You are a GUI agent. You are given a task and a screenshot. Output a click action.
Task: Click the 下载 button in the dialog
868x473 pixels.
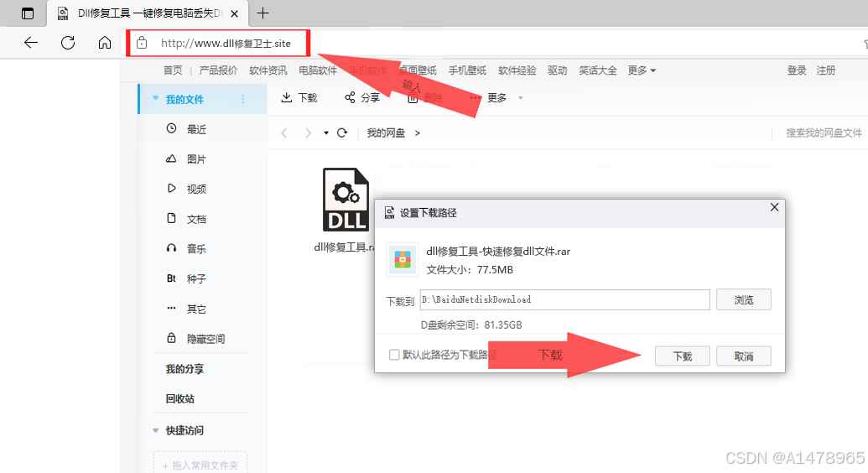coord(683,356)
